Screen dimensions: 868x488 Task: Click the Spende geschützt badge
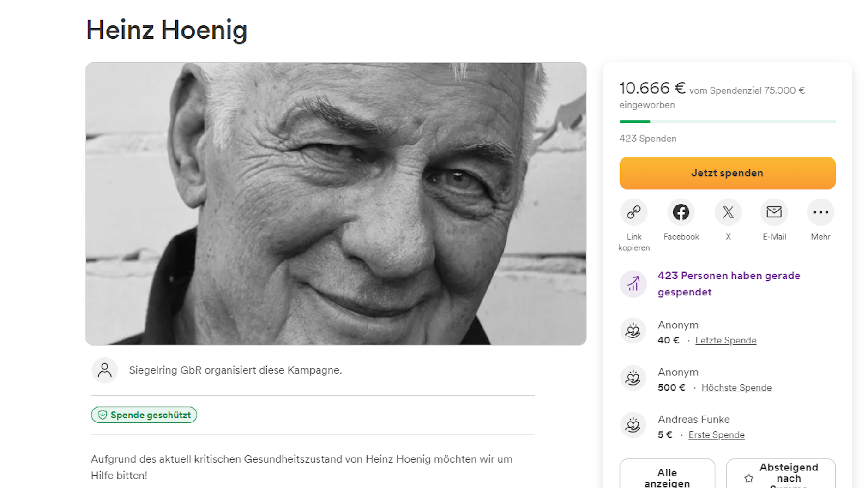click(x=144, y=415)
